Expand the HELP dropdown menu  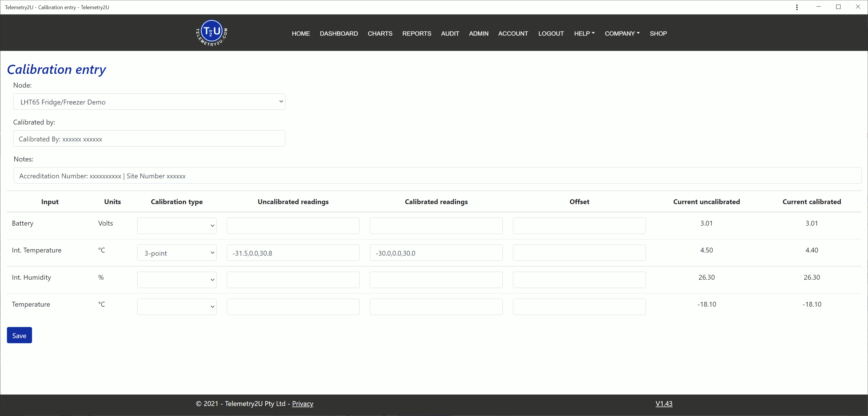point(584,33)
